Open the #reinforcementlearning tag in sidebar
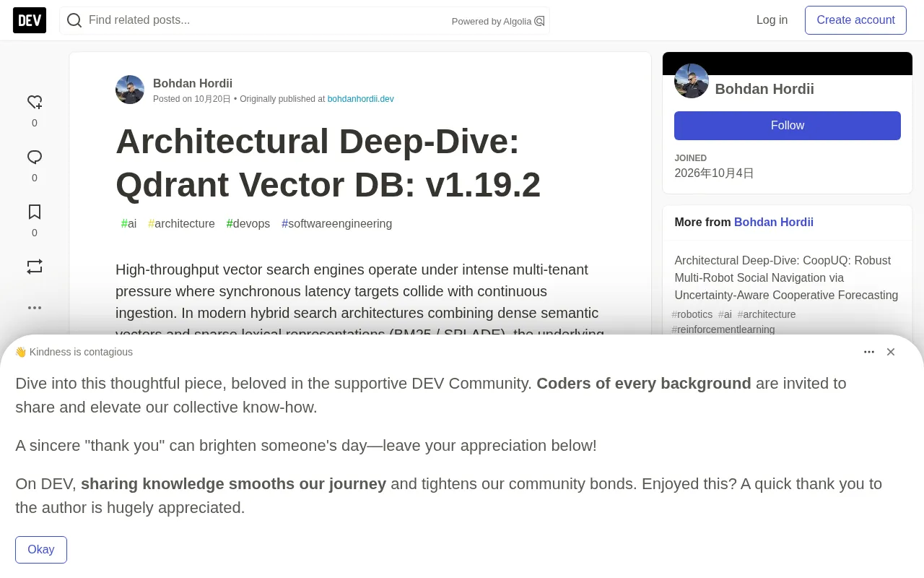Image resolution: width=924 pixels, height=578 pixels. [723, 329]
